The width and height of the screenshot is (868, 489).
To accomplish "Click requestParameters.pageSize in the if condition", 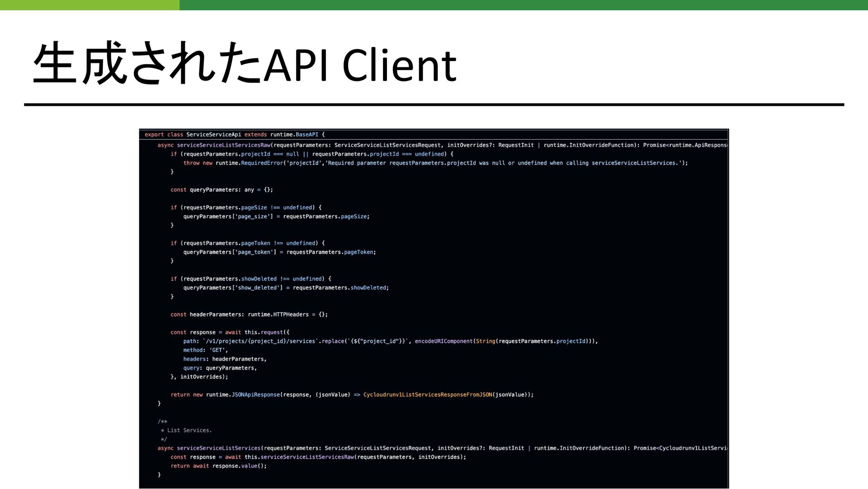I will 225,208.
